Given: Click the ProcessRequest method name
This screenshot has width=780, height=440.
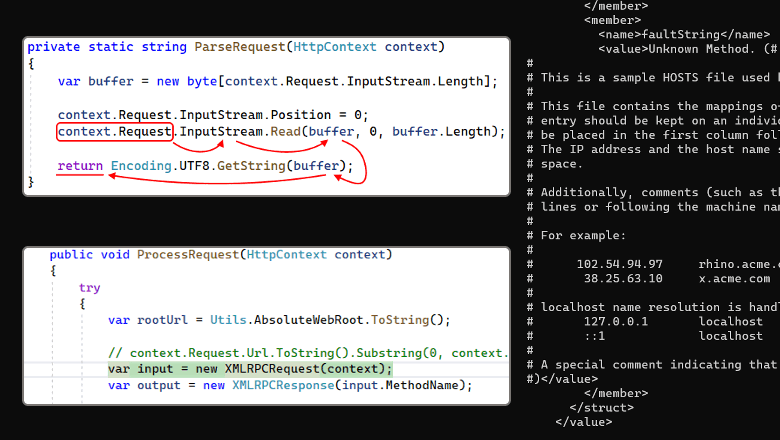Looking at the screenshot, I should coord(188,255).
